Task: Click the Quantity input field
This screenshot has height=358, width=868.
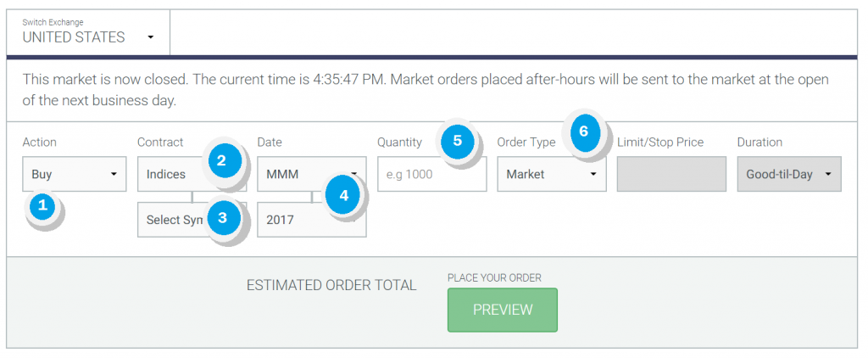Action: [x=431, y=174]
